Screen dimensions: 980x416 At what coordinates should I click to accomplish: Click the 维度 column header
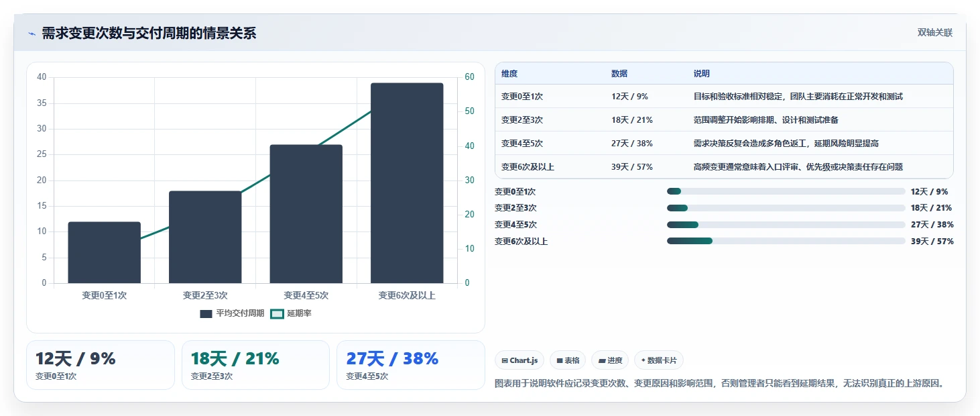point(509,74)
